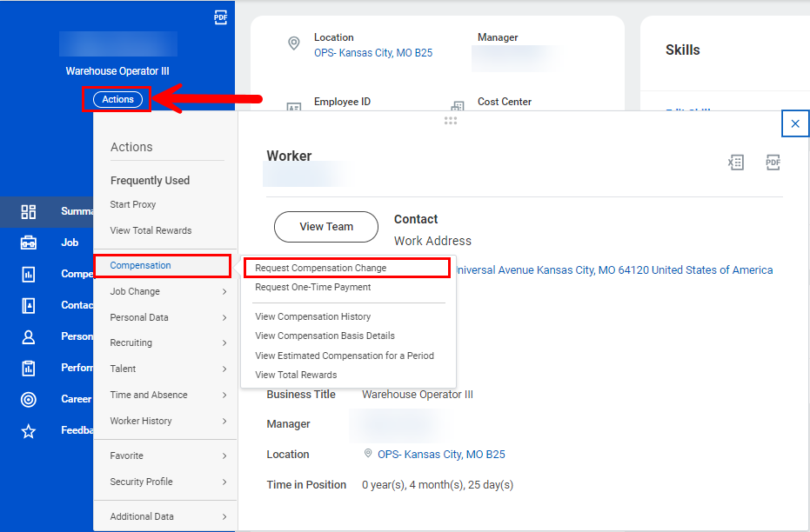Click the Career target icon in the sidebar
The width and height of the screenshot is (810, 532).
coord(30,398)
